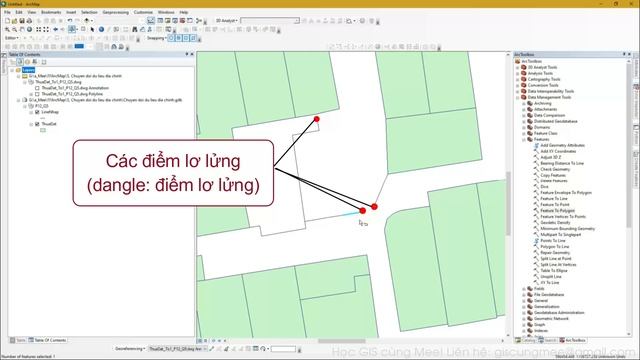This screenshot has height=360, width=640.
Task: Select the Identify tool icon
Action: [x=101, y=29]
